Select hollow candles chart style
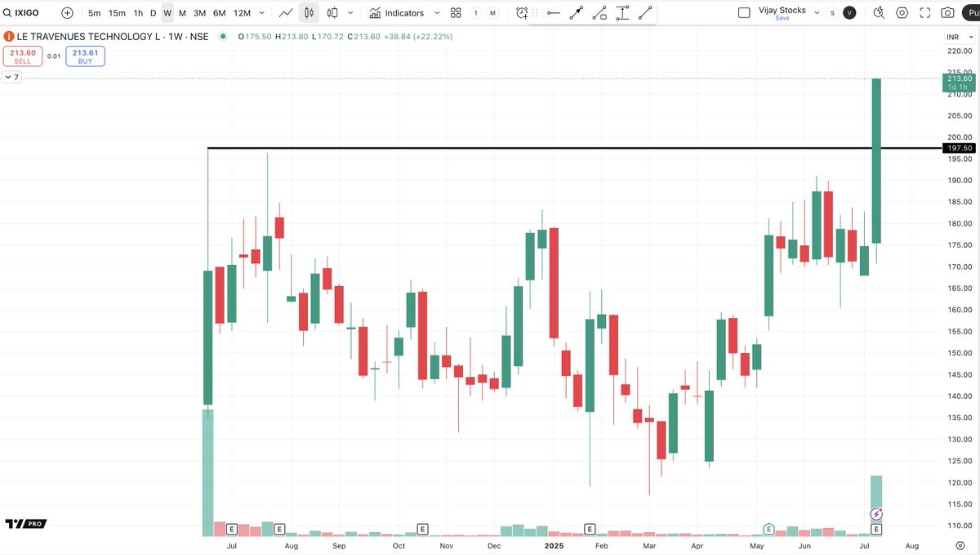Viewport: 980px width, 555px height. [332, 13]
